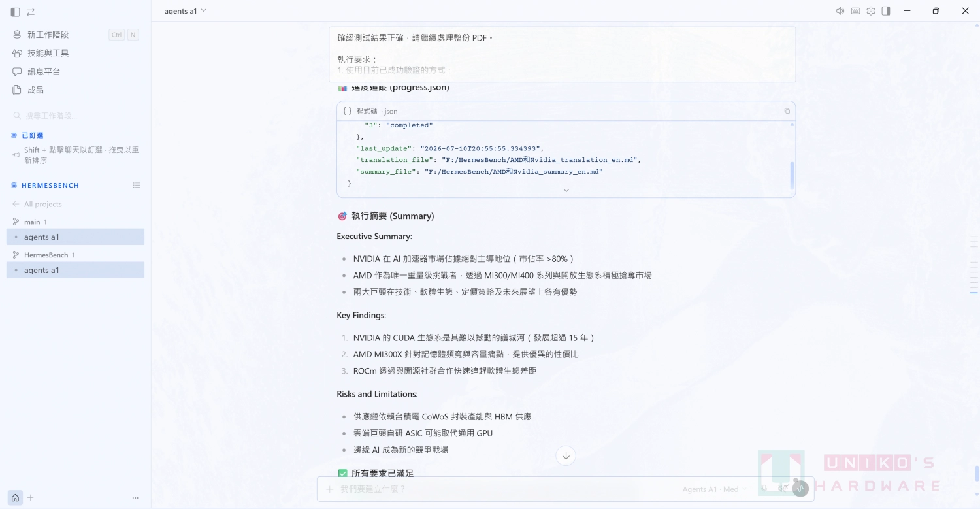Open agents a1 under main branch
980x509 pixels.
pyautogui.click(x=75, y=237)
